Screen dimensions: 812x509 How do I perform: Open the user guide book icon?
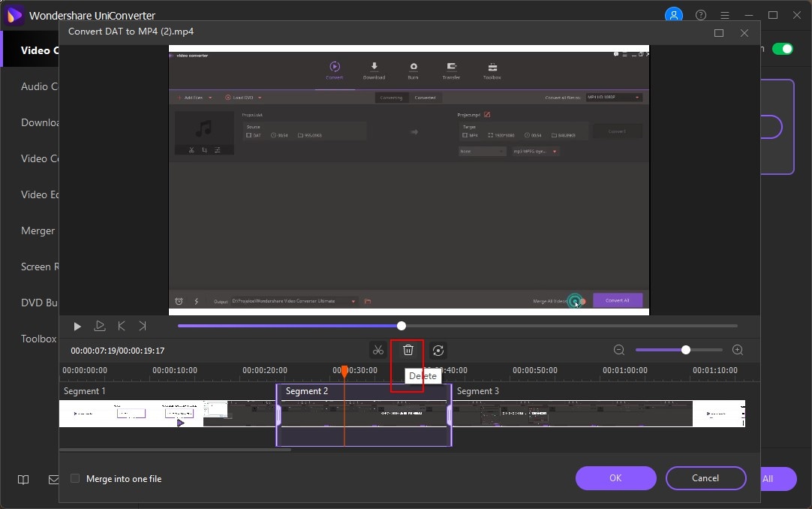point(23,480)
